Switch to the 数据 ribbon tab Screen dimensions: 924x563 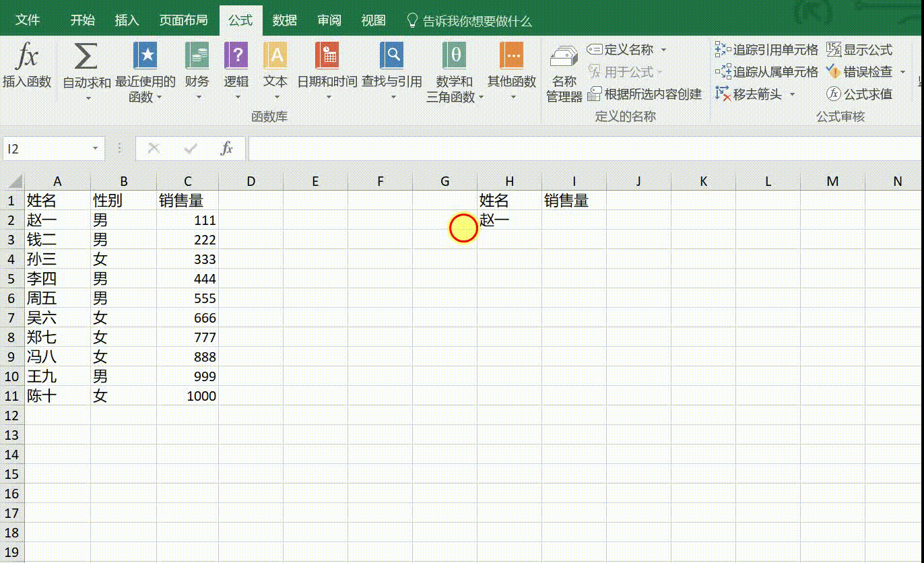(x=286, y=20)
